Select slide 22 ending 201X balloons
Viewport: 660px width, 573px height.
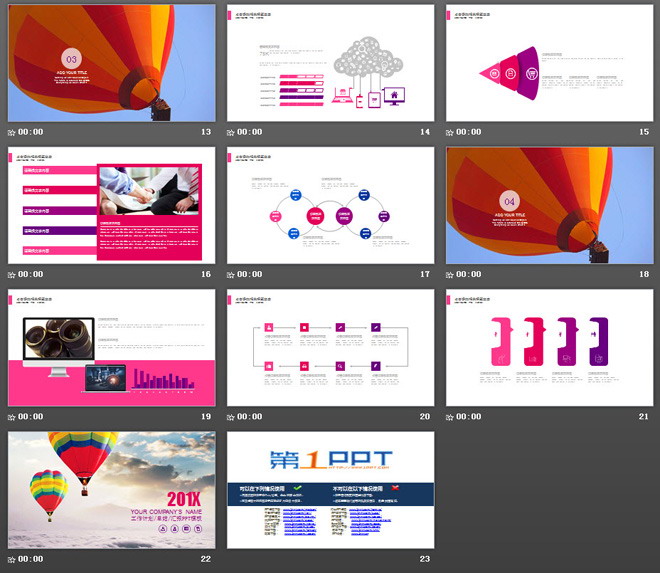pyautogui.click(x=112, y=490)
